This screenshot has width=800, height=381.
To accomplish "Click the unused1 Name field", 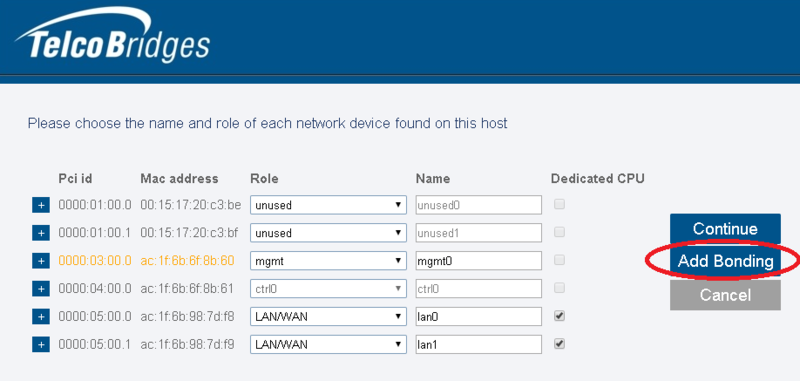I will click(479, 233).
